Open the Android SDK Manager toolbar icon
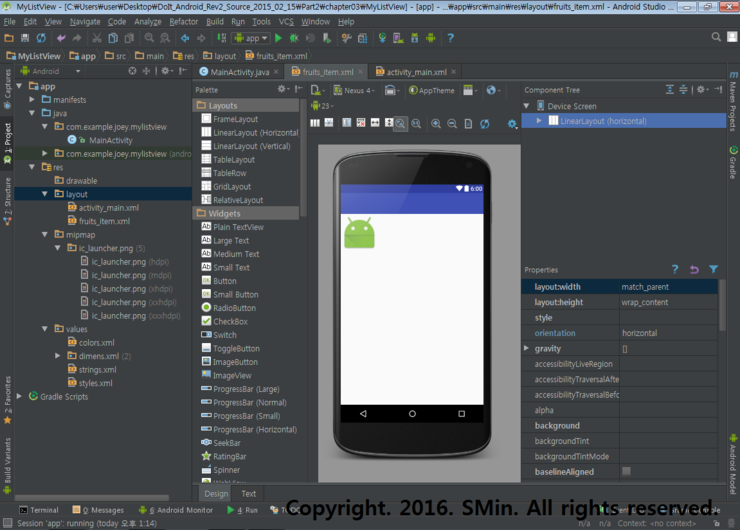The width and height of the screenshot is (740, 530). [414, 38]
